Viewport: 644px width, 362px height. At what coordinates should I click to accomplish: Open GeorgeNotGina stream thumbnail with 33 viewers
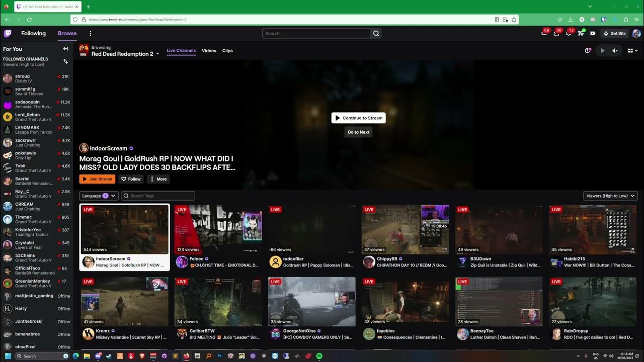tap(311, 301)
